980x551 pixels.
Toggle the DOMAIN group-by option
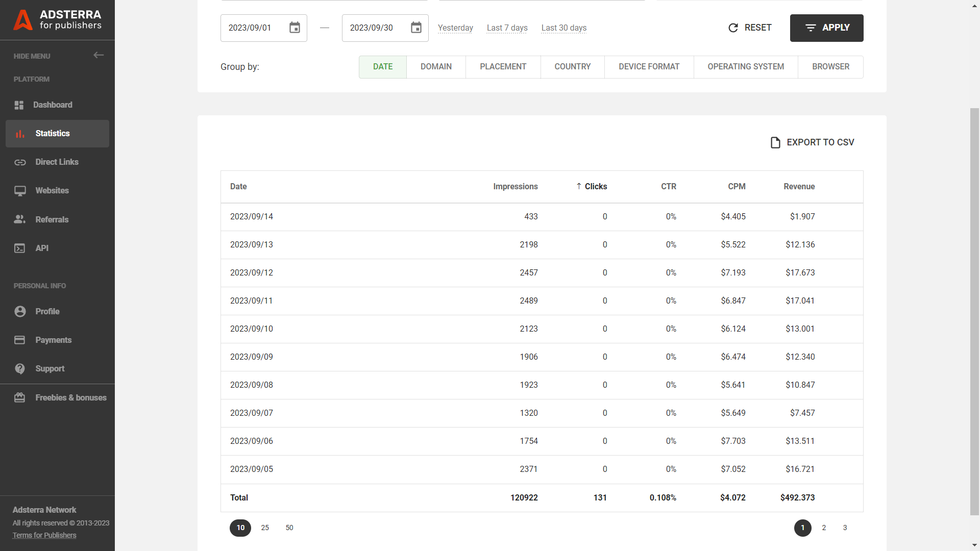coord(436,67)
